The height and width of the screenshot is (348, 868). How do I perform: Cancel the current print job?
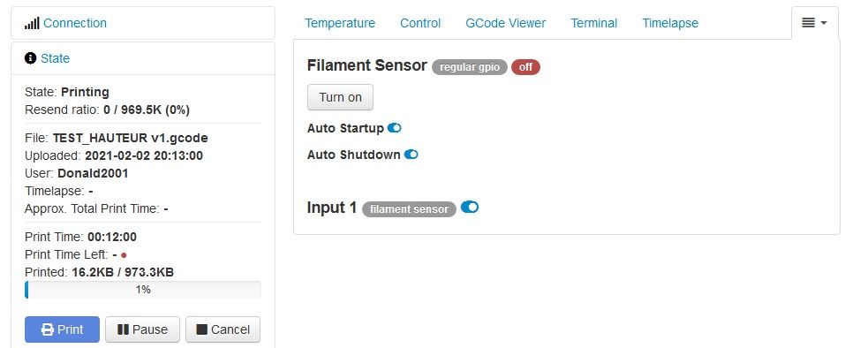[223, 329]
